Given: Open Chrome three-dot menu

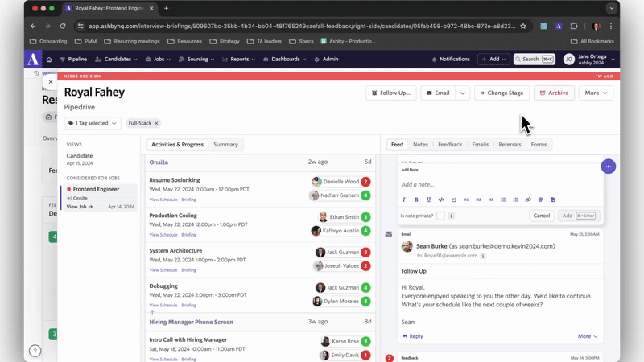Looking at the screenshot, I should click(611, 26).
